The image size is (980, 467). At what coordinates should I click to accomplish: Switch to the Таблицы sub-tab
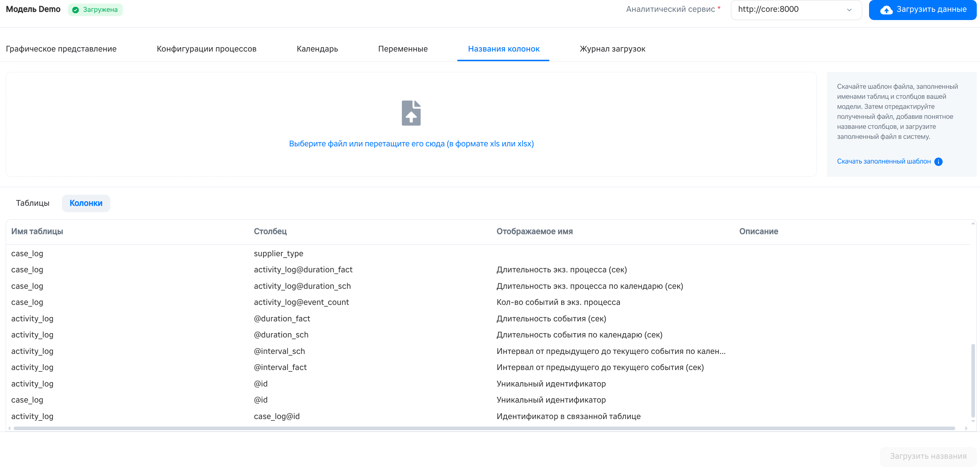[x=33, y=203]
